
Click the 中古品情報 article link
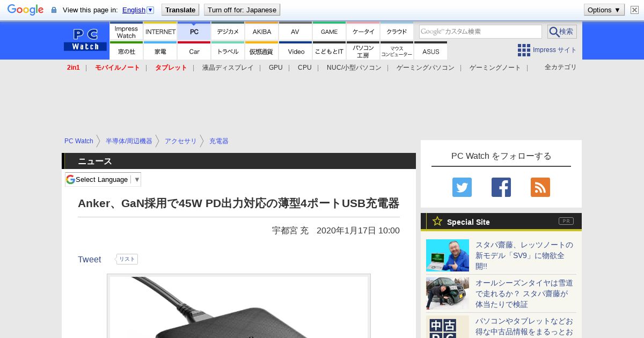click(524, 326)
